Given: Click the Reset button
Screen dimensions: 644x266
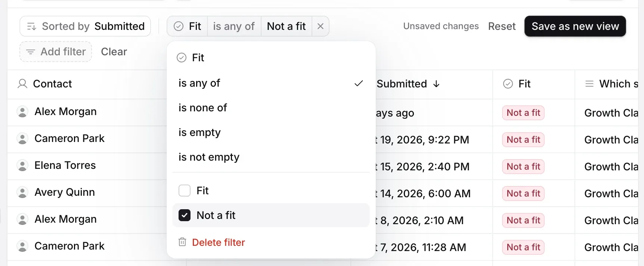Looking at the screenshot, I should (x=502, y=26).
